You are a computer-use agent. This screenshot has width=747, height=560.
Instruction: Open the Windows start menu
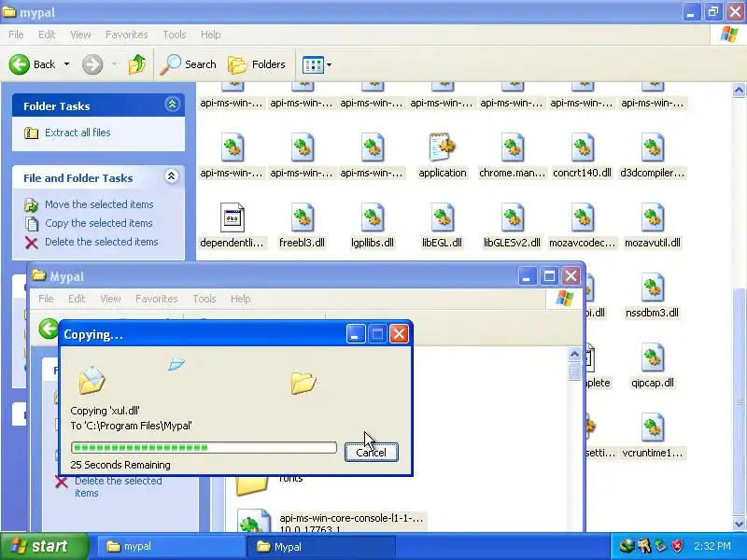pyautogui.click(x=44, y=546)
